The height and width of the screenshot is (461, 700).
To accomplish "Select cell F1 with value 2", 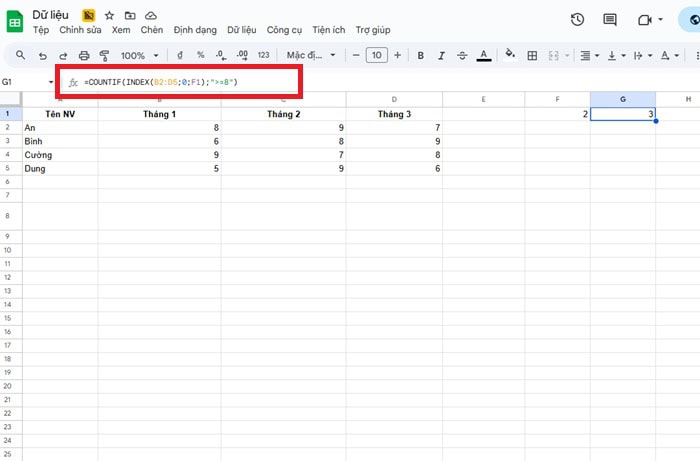I will point(557,114).
